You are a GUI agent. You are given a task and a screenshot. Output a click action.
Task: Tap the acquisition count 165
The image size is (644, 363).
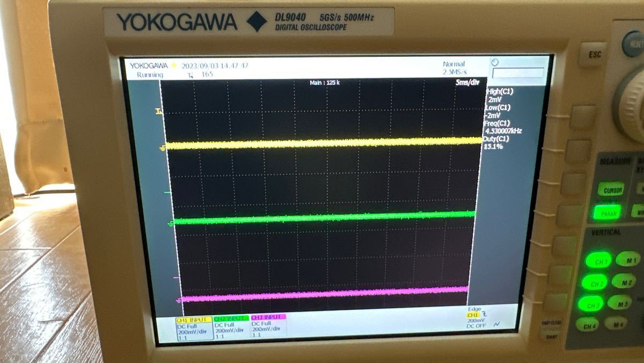pyautogui.click(x=207, y=74)
